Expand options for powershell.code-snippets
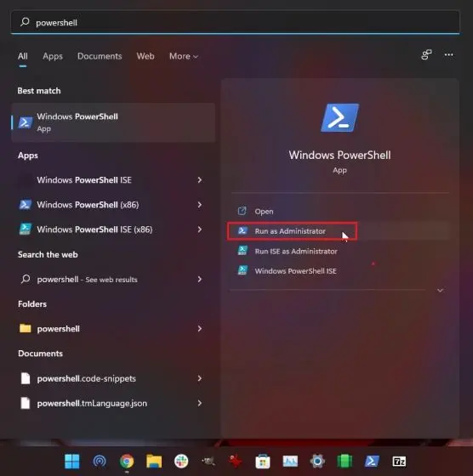 coord(200,378)
